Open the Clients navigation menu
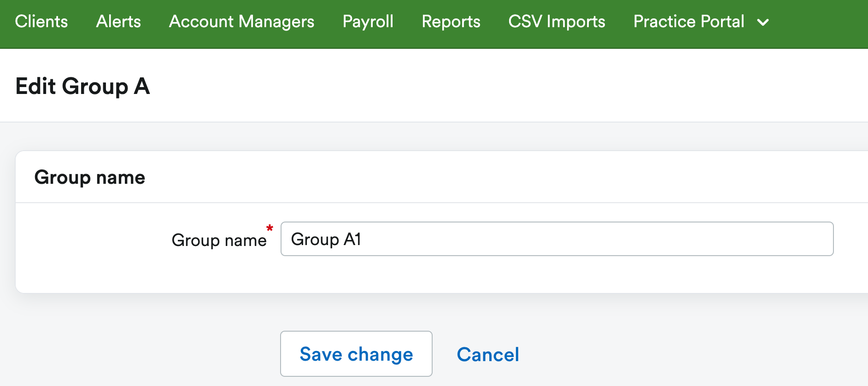Image resolution: width=868 pixels, height=386 pixels. (x=41, y=22)
